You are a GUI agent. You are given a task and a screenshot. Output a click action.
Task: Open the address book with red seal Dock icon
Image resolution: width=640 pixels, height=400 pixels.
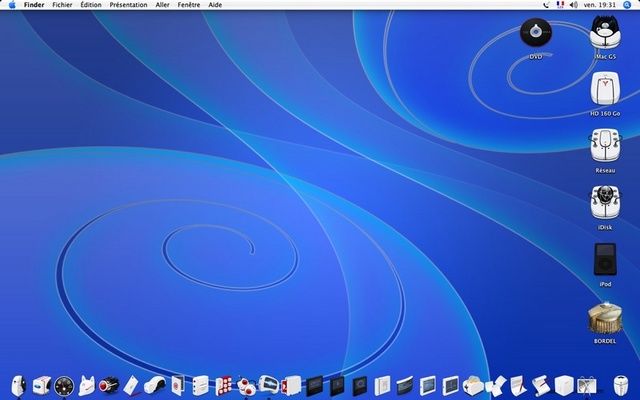[x=178, y=386]
